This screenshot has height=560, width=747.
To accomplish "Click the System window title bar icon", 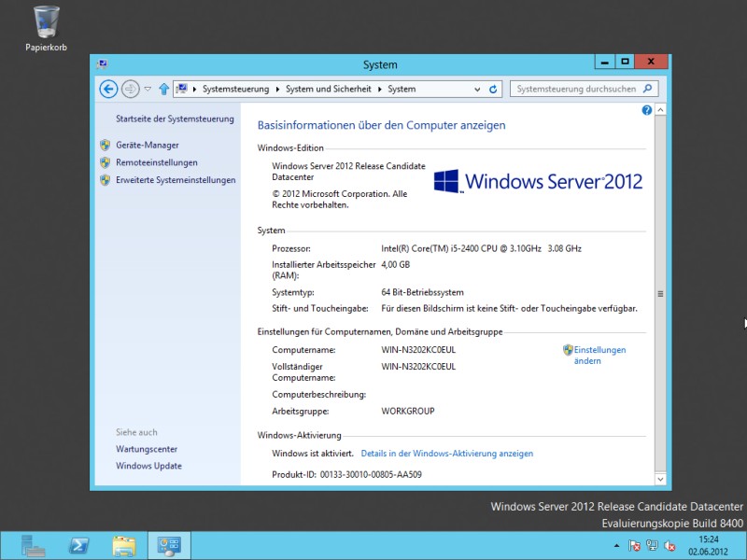I will pos(102,63).
